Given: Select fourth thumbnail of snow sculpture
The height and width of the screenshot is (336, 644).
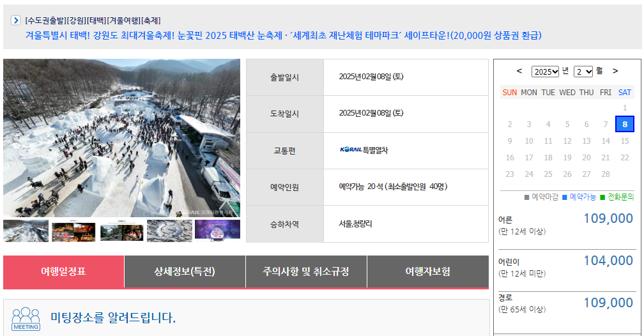Looking at the screenshot, I should [x=170, y=231].
